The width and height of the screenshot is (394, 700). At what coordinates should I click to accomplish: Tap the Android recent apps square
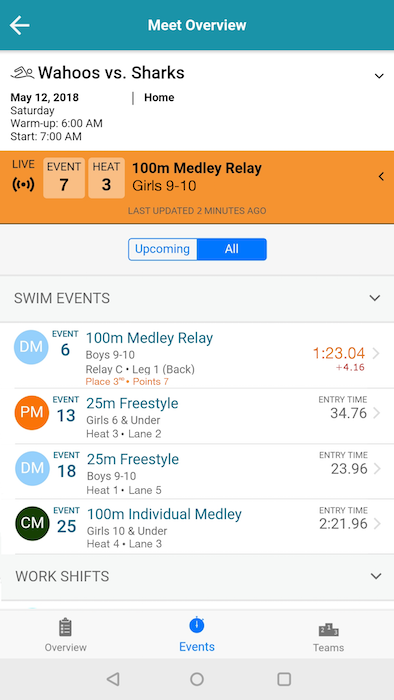(284, 679)
